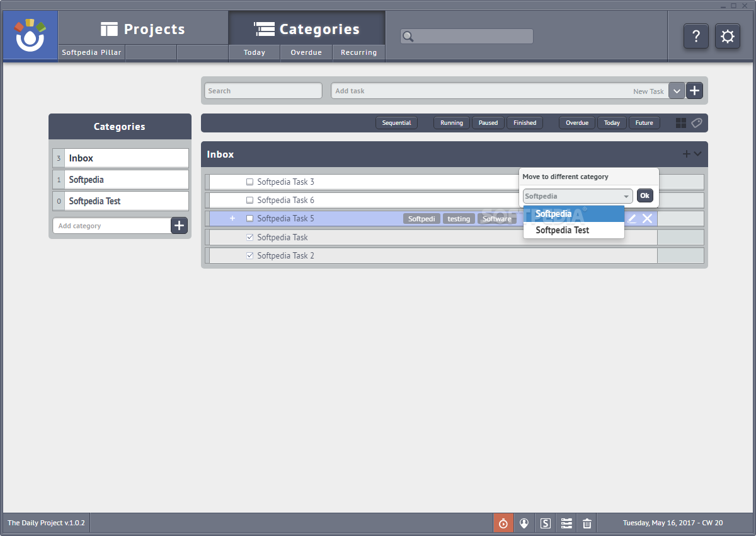This screenshot has height=536, width=756.
Task: Filter tasks by Future button
Action: click(644, 123)
